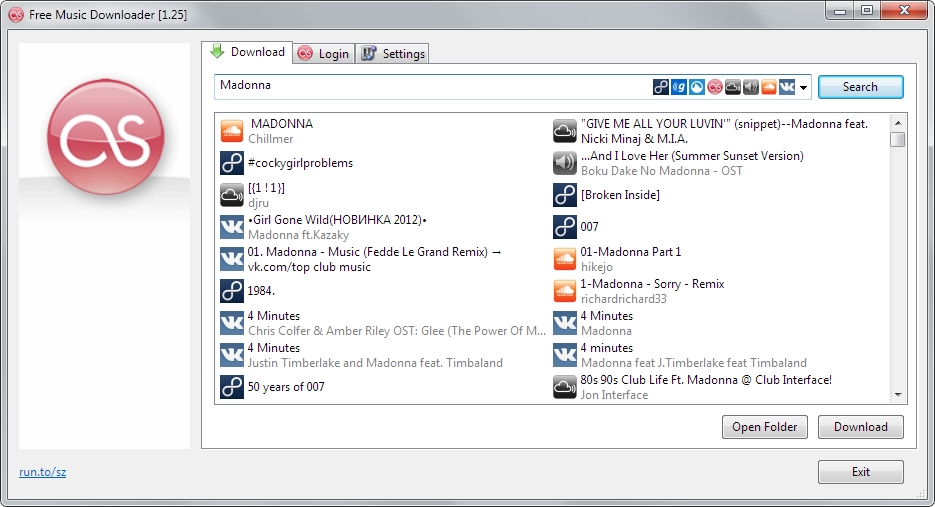Image resolution: width=935 pixels, height=507 pixels.
Task: Open the sources dropdown arrow beside VK icon
Action: pyautogui.click(x=804, y=88)
